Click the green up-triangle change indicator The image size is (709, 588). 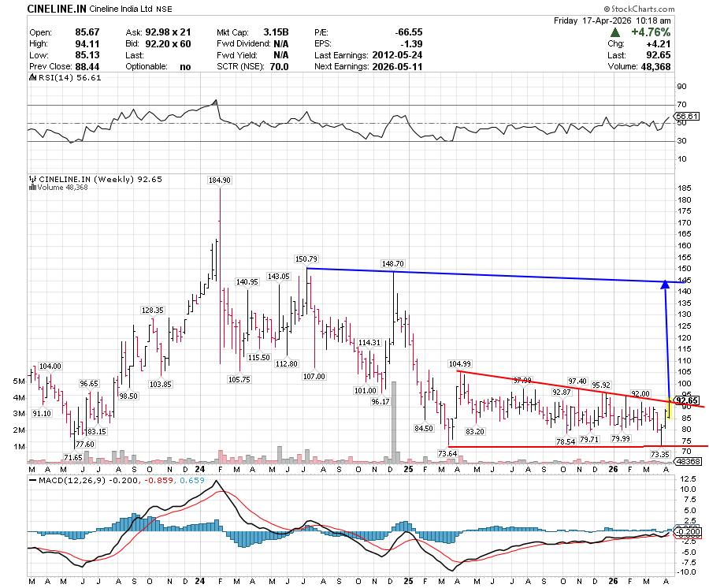tap(615, 32)
